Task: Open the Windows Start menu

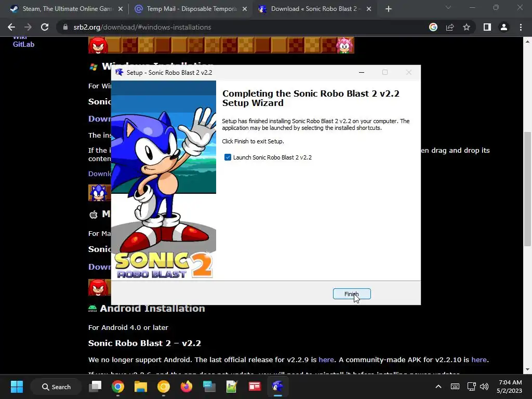Action: (17, 387)
